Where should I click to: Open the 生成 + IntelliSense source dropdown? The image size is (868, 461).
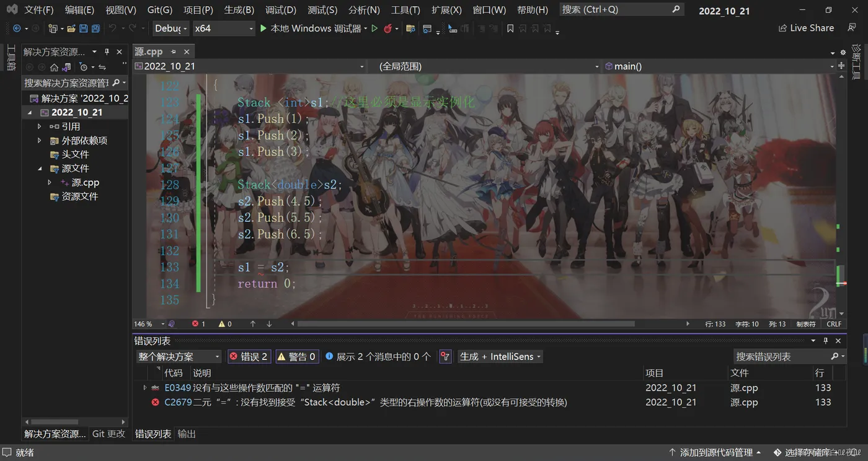[x=500, y=357]
